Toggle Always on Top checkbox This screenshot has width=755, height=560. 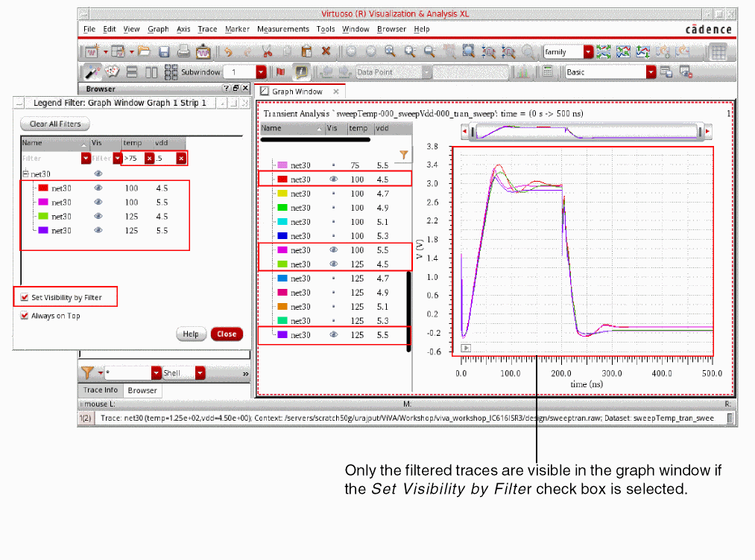click(25, 316)
